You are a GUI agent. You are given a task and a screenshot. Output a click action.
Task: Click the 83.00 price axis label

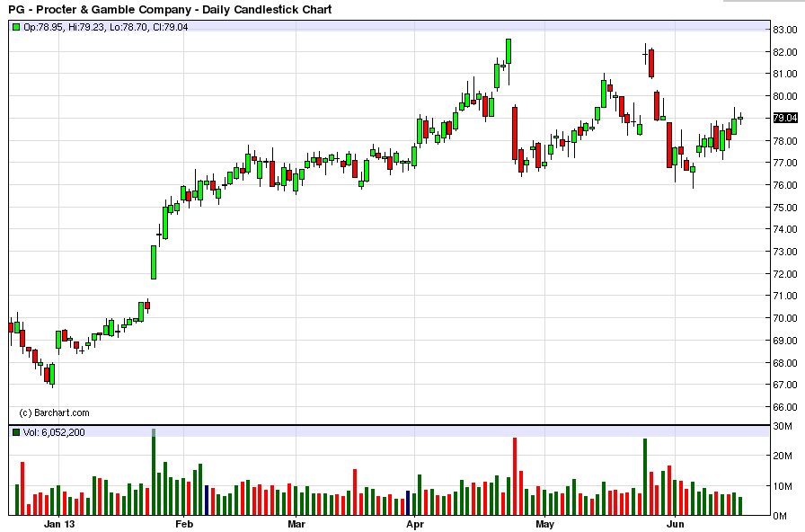[785, 30]
